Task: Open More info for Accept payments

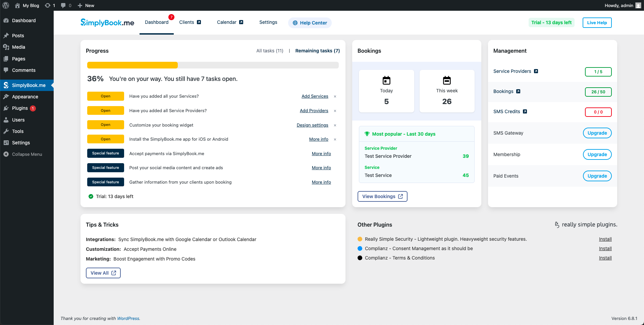Action: (321, 154)
